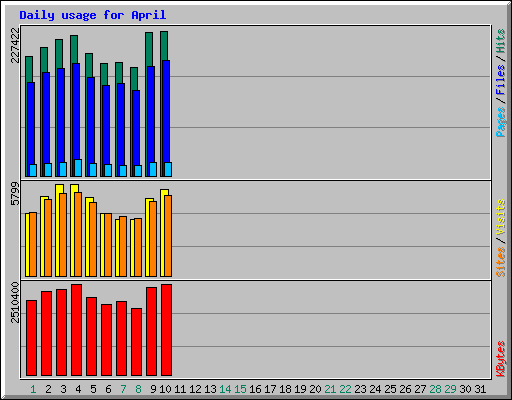This screenshot has width=512, height=400.
Task: Click the cyan Pages bar for day 10
Action: (x=168, y=170)
